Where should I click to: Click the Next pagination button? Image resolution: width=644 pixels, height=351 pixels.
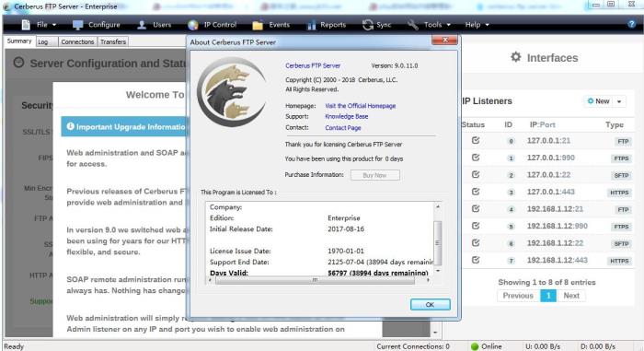(571, 296)
